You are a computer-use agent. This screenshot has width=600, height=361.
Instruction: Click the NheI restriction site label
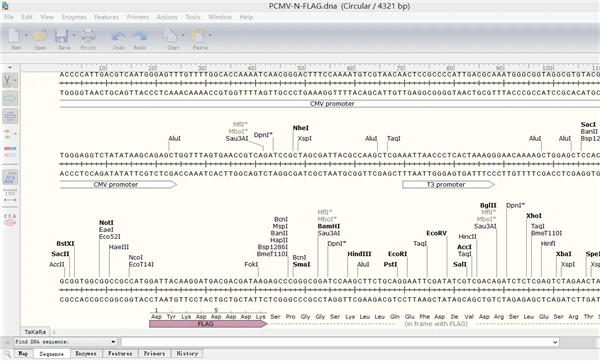click(301, 128)
